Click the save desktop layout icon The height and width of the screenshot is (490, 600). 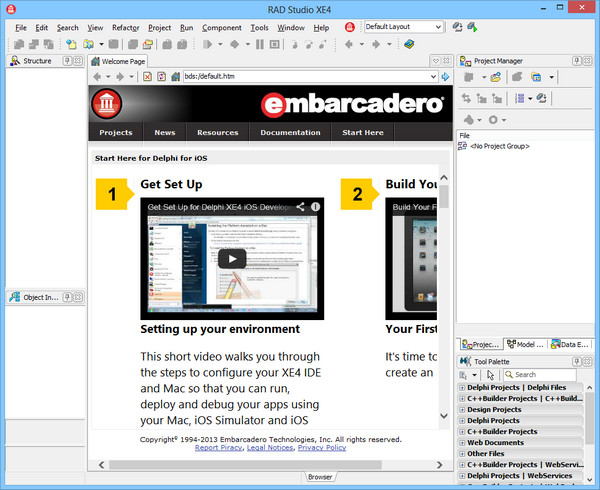(x=457, y=27)
